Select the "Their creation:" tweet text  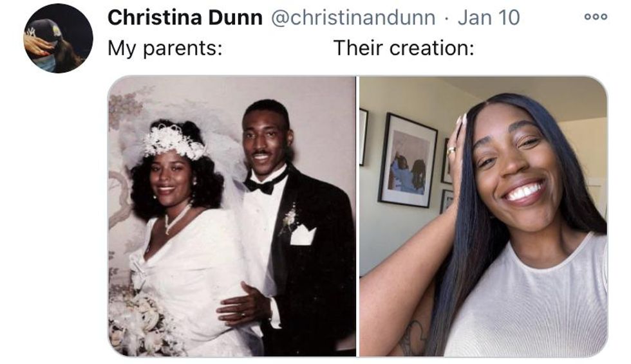pos(404,48)
